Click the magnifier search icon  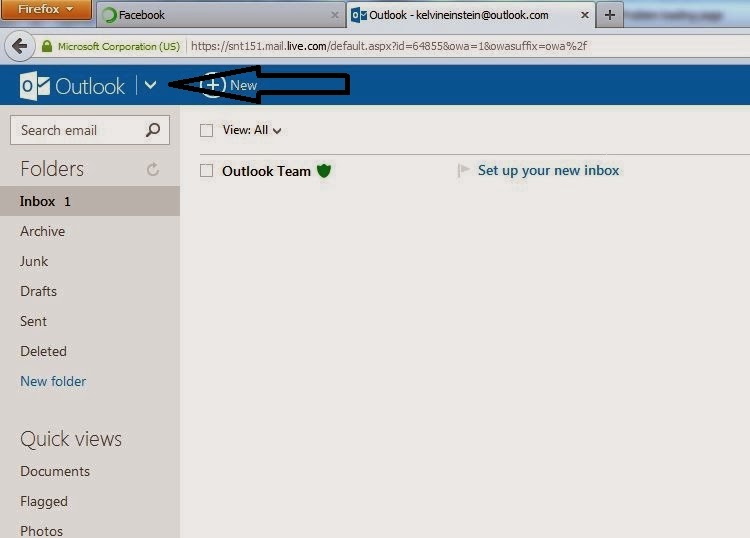[153, 130]
